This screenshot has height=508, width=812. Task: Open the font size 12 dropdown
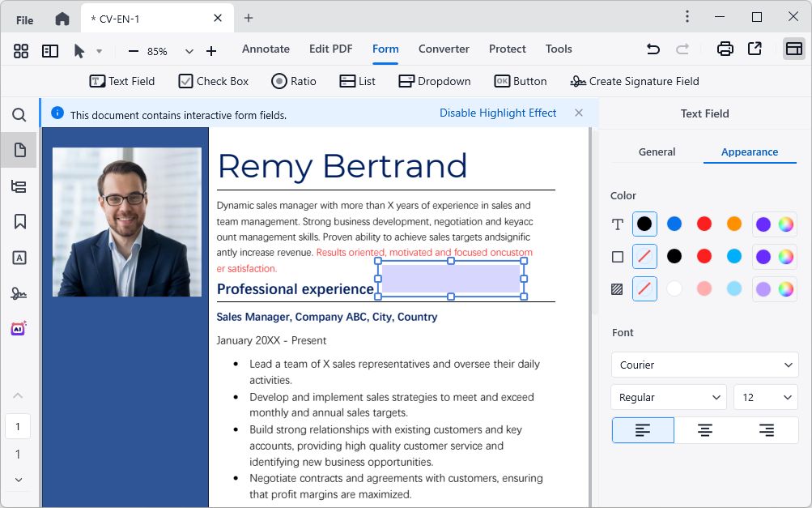[x=766, y=397]
